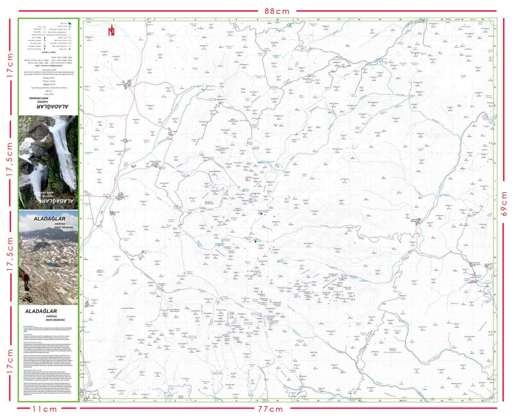Click the 88cm width dimension label
The height and width of the screenshot is (420, 515).
[x=277, y=11]
